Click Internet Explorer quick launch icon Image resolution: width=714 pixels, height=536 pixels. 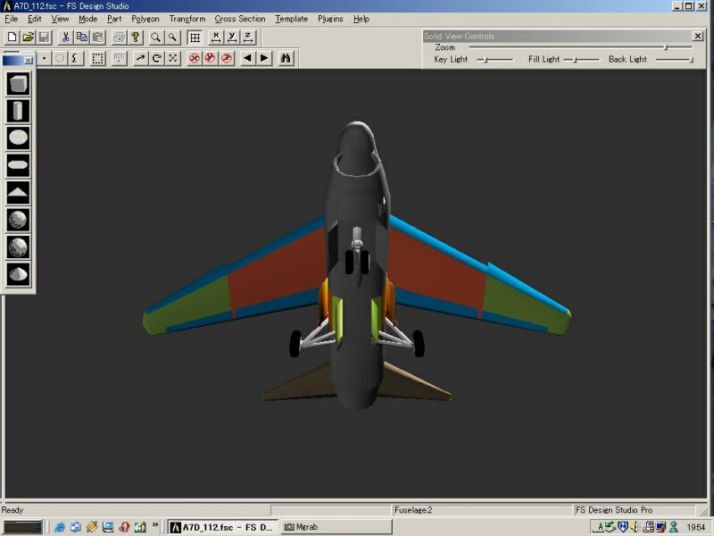coord(60,527)
